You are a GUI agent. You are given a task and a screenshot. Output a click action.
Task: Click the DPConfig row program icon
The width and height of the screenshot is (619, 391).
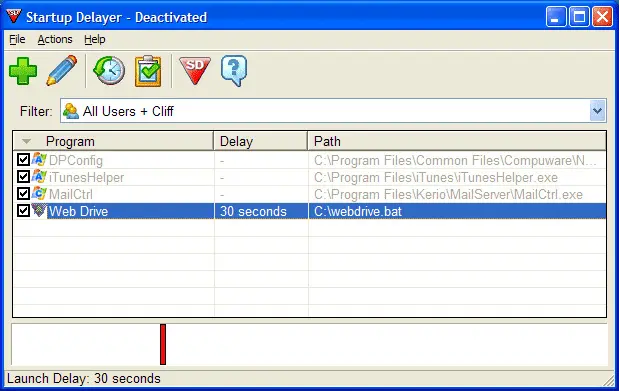click(39, 160)
